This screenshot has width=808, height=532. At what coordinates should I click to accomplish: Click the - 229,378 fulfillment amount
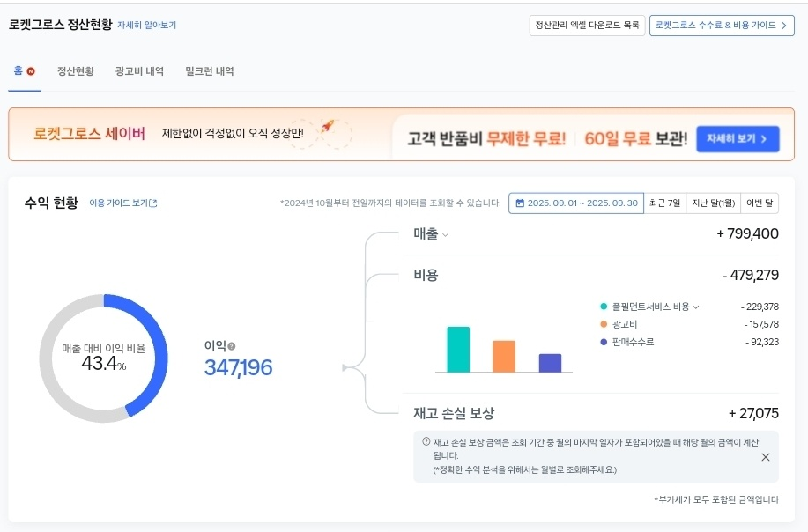pos(760,307)
